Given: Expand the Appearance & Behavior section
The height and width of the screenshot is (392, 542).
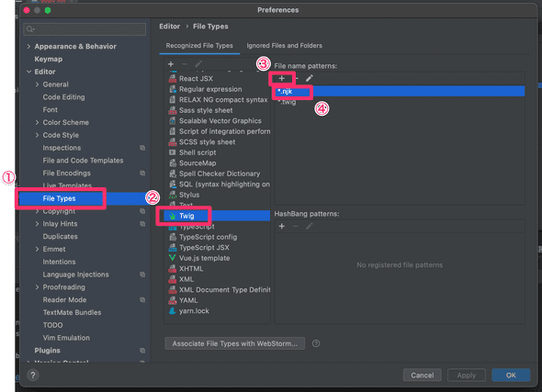Looking at the screenshot, I should coord(28,46).
